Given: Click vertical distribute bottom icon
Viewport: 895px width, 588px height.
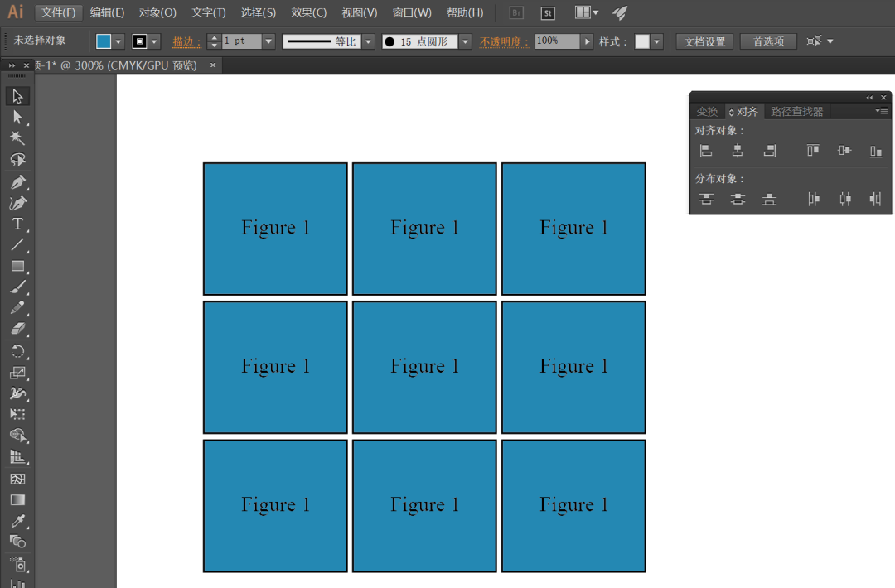Looking at the screenshot, I should (x=769, y=199).
